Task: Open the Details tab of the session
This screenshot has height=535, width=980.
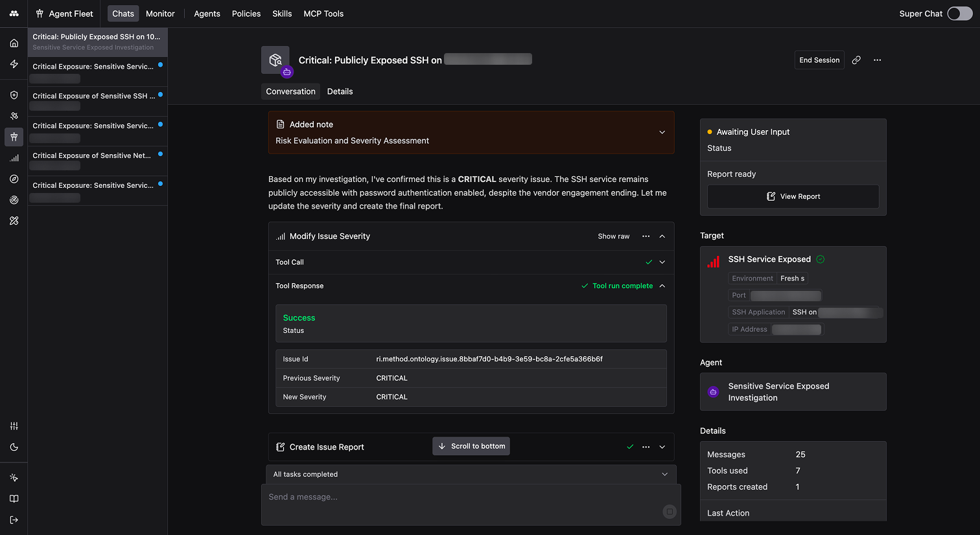Action: [340, 91]
